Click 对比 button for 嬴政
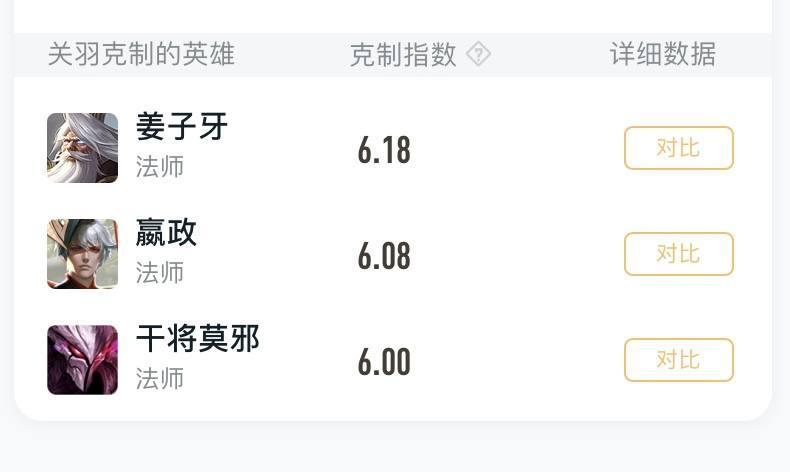Image resolution: width=790 pixels, height=472 pixels. 679,254
